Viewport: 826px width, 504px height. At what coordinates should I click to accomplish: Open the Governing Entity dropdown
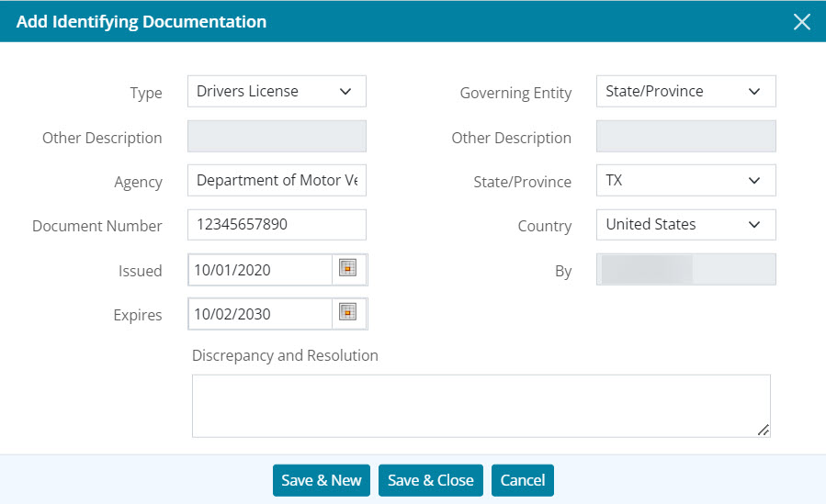coord(685,91)
